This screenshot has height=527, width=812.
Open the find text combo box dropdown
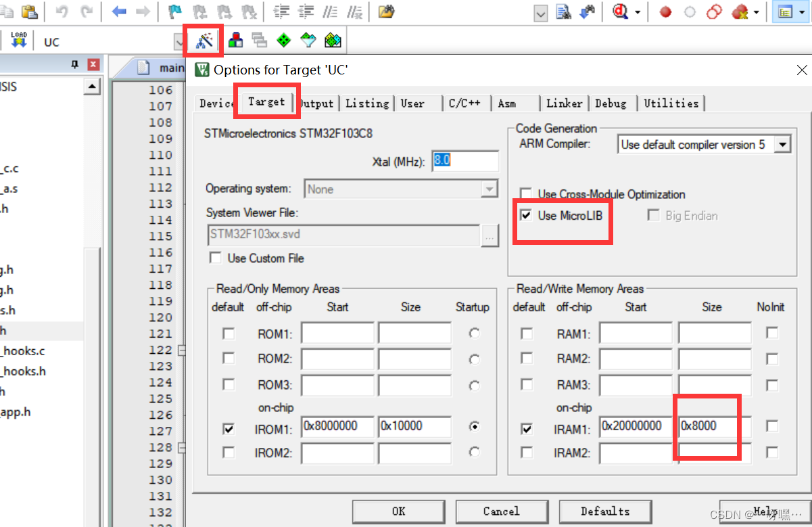point(541,13)
